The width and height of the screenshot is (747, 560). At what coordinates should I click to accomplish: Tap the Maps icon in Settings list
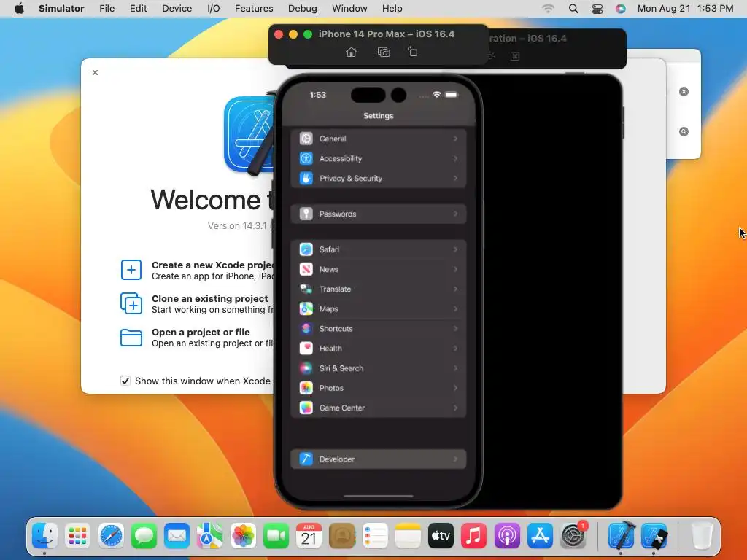pyautogui.click(x=306, y=308)
